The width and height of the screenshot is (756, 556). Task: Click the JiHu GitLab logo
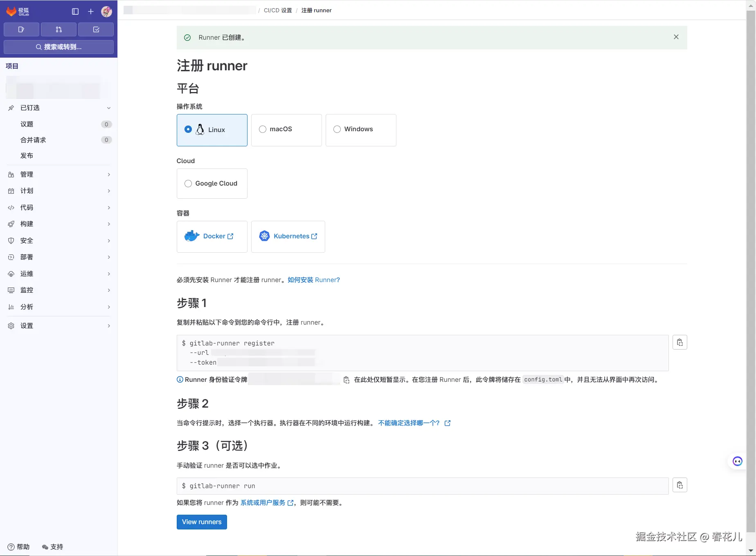(x=18, y=11)
